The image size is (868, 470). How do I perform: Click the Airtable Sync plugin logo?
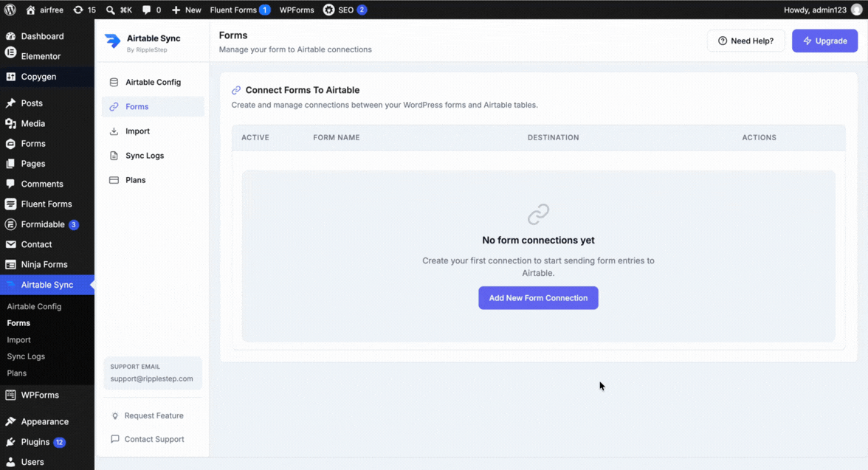tap(112, 41)
